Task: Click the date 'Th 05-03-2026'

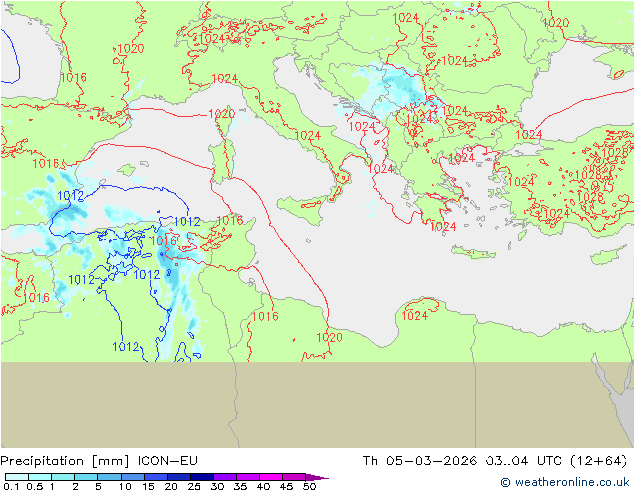Action: (x=419, y=460)
